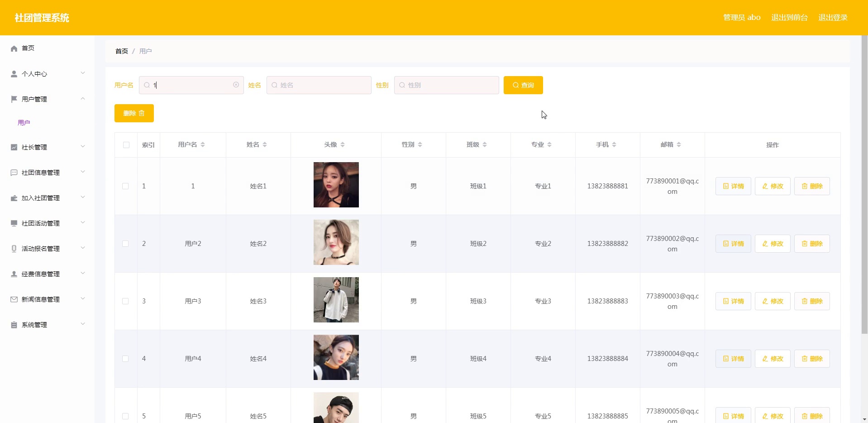Viewport: 868px width, 423px height.
Task: Expand 加入社团管理 menu chevron
Action: pos(83,197)
